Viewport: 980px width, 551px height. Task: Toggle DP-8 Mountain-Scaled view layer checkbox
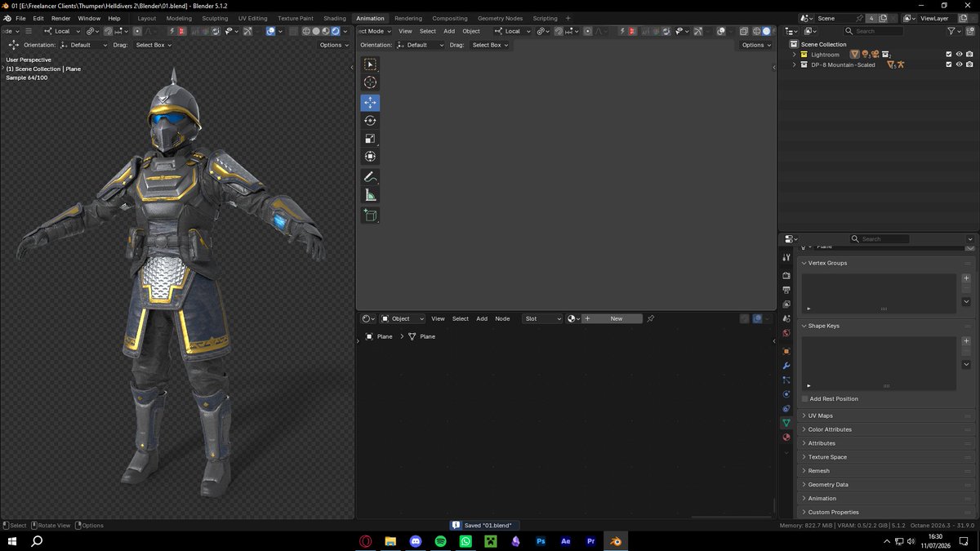pyautogui.click(x=948, y=64)
